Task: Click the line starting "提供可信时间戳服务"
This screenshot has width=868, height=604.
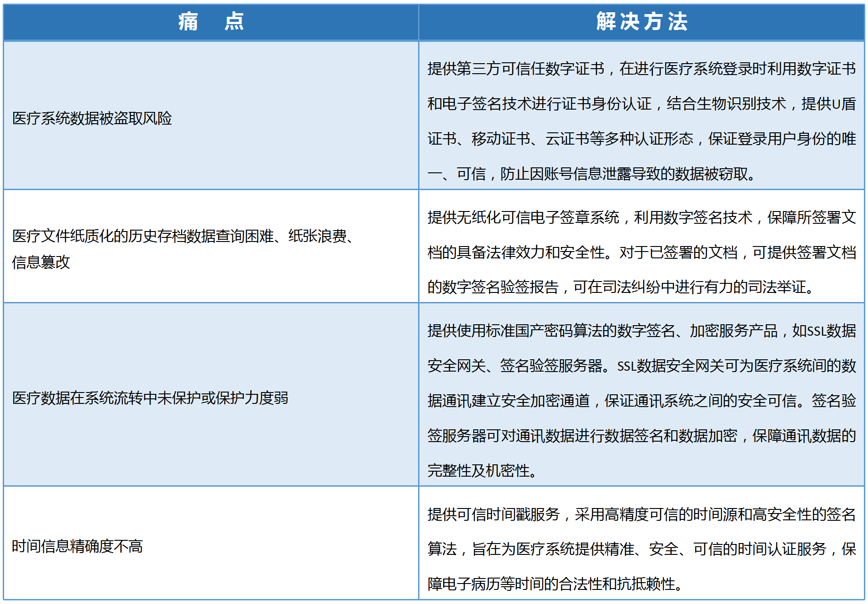Action: (641, 514)
